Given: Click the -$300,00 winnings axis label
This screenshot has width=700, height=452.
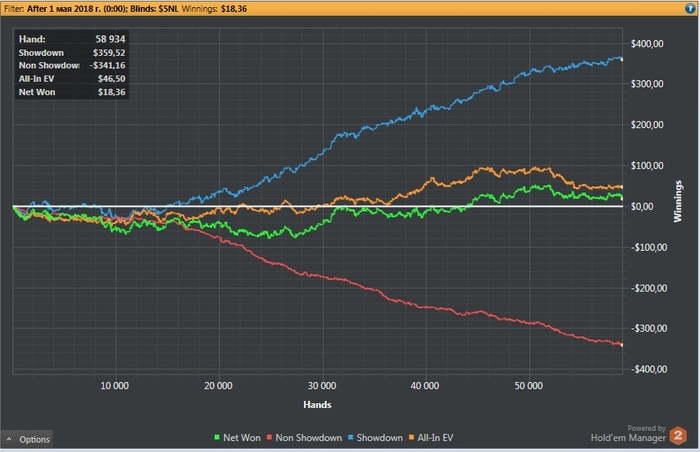Looking at the screenshot, I should pyautogui.click(x=649, y=329).
